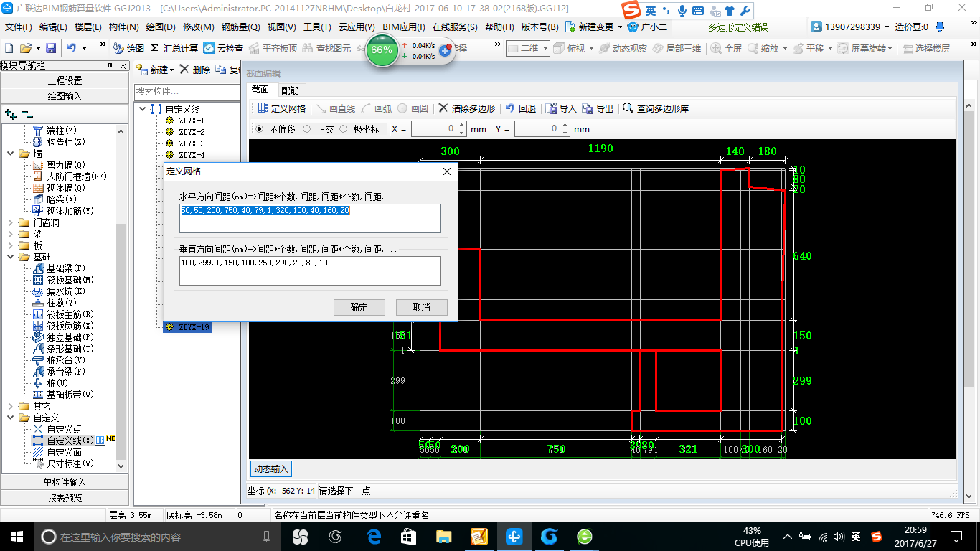Screen dimensions: 980x551
Task: Click the 动态输入 button
Action: coord(270,468)
